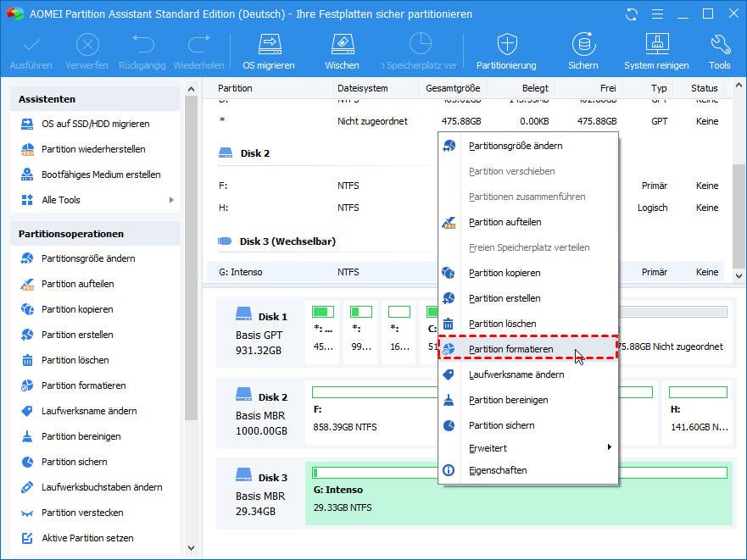Click OS auf SSD/HDD migrieren icon in sidebar
The width and height of the screenshot is (747, 560).
(27, 124)
